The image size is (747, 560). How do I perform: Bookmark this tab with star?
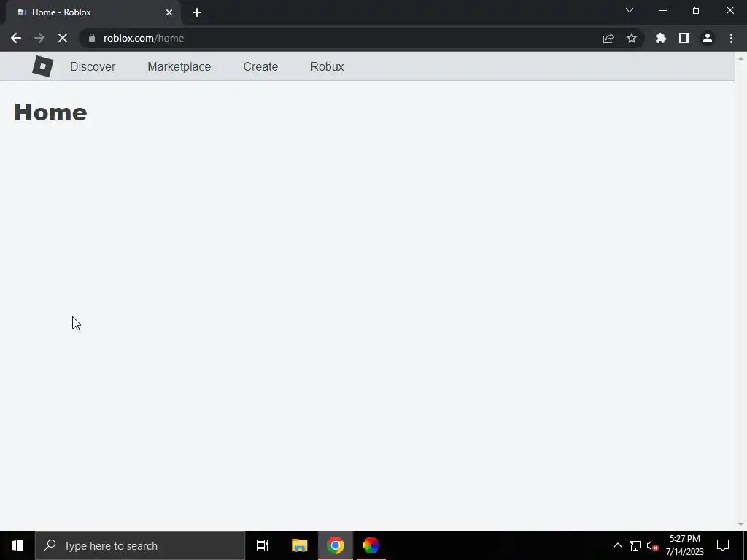click(632, 38)
